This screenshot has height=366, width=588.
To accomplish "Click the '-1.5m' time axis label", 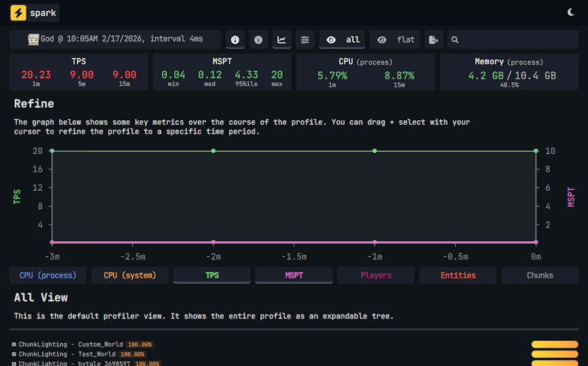I will pos(294,257).
